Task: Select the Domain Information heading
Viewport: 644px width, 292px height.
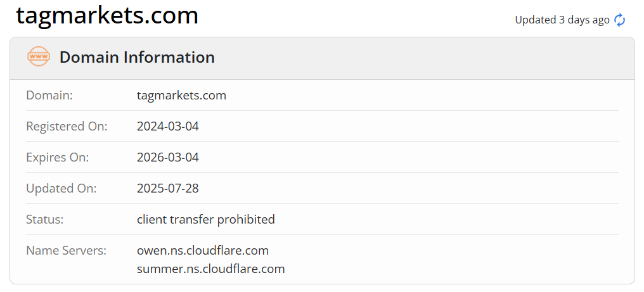Action: [137, 58]
